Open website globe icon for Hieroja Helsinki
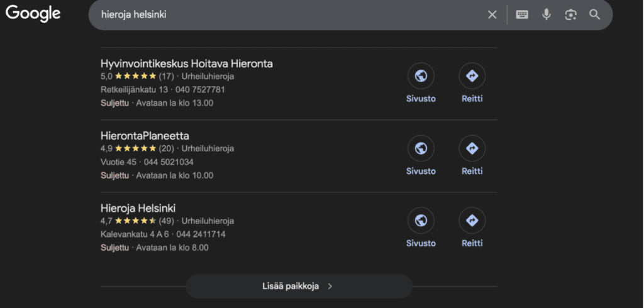644x308 pixels. (x=421, y=221)
